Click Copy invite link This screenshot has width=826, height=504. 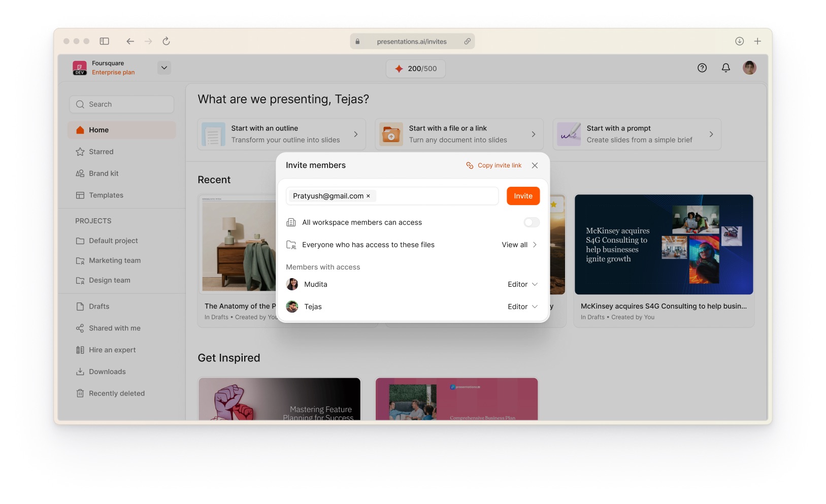(494, 165)
